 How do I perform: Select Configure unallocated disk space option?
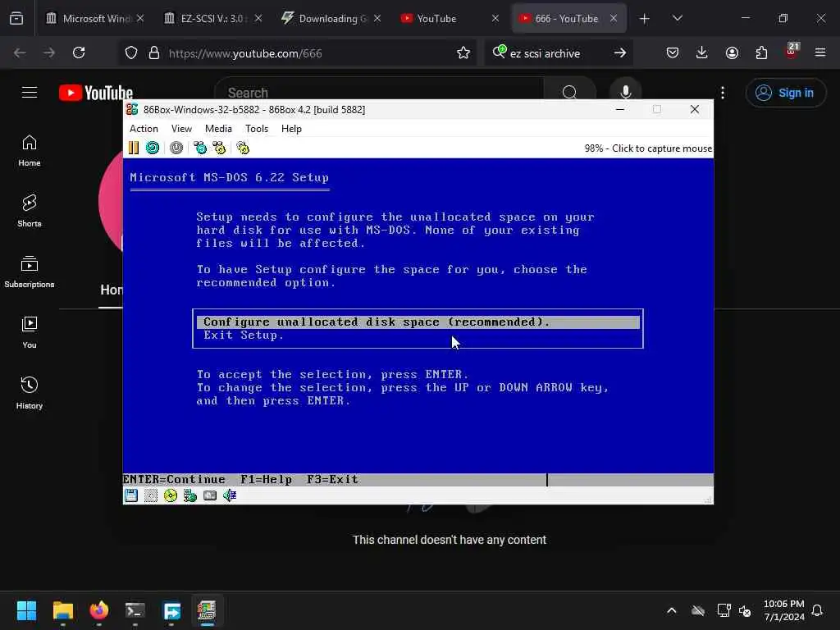418,322
